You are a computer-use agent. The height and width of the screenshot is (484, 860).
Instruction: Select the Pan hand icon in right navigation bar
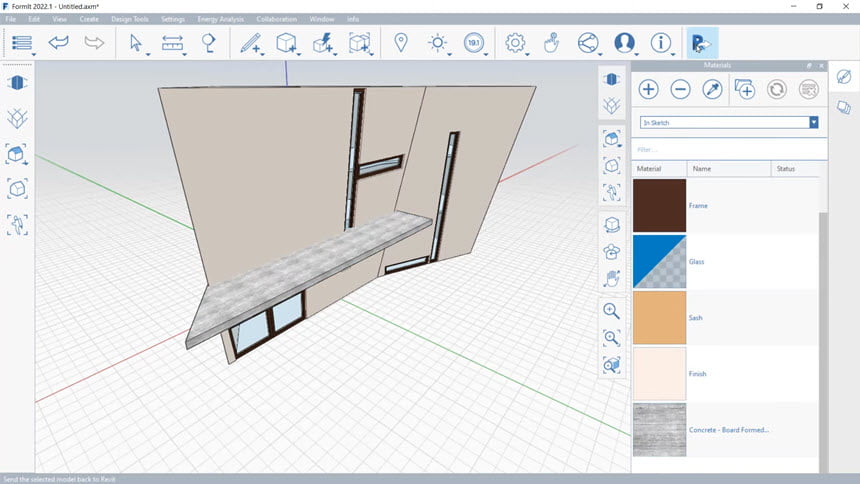[612, 279]
